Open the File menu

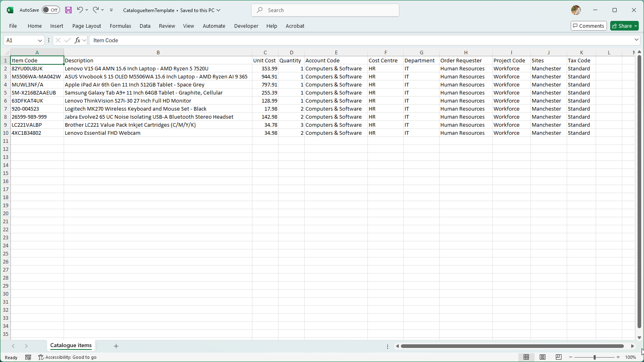tap(13, 26)
